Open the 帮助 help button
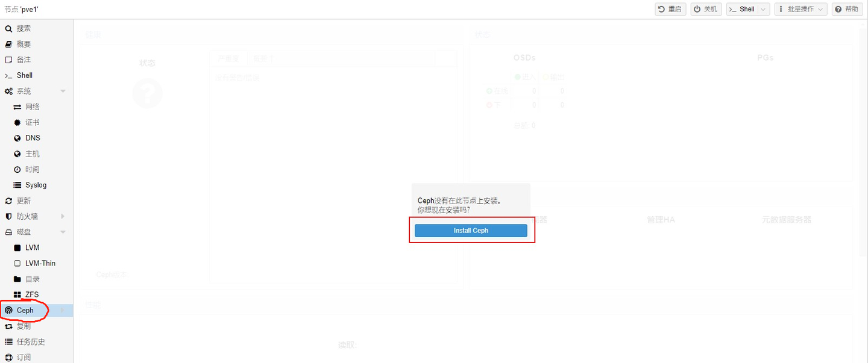The width and height of the screenshot is (868, 363). 847,9
